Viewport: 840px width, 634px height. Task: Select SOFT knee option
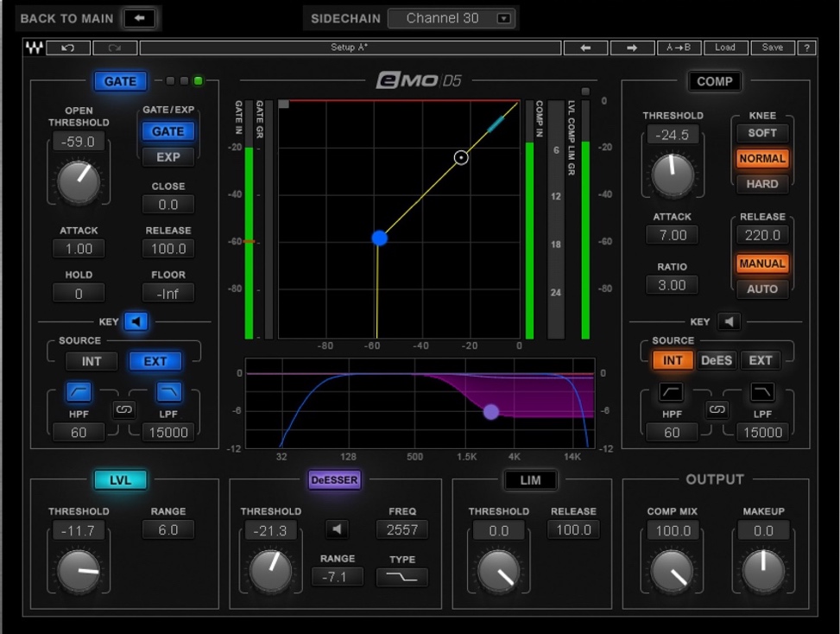click(761, 133)
